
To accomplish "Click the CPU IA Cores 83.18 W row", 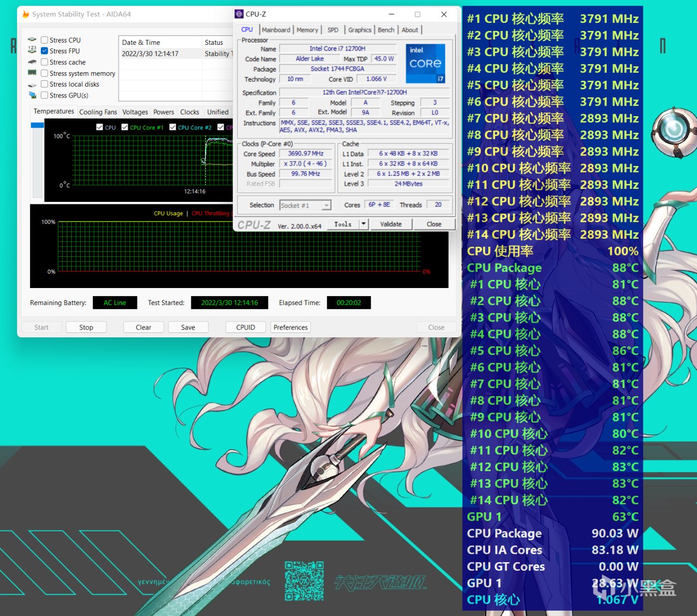I will click(x=553, y=550).
